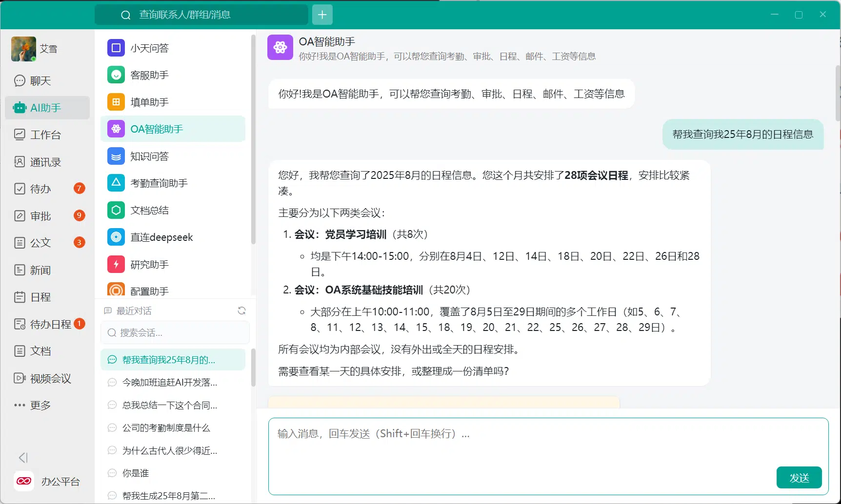Image resolution: width=841 pixels, height=504 pixels.
Task: Open the conversation 公司的考勤制度是什么
Action: [173, 427]
